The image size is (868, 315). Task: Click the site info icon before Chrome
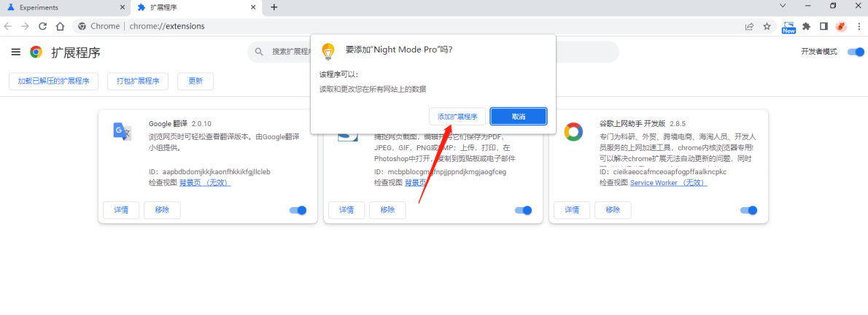click(82, 26)
